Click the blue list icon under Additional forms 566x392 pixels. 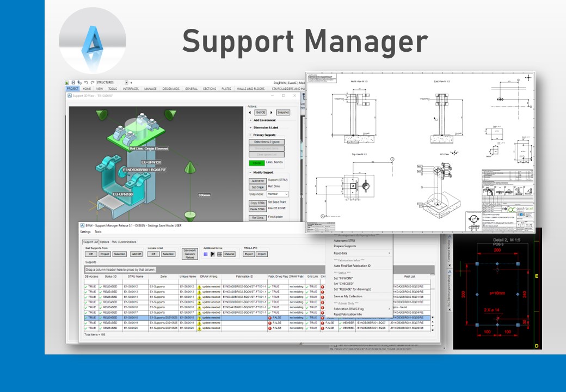pyautogui.click(x=206, y=254)
